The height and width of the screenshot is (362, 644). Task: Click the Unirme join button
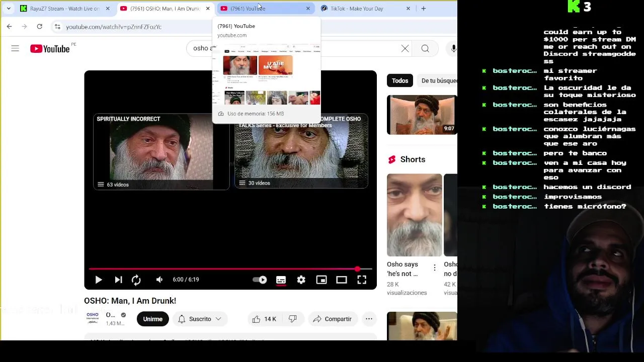click(x=152, y=319)
